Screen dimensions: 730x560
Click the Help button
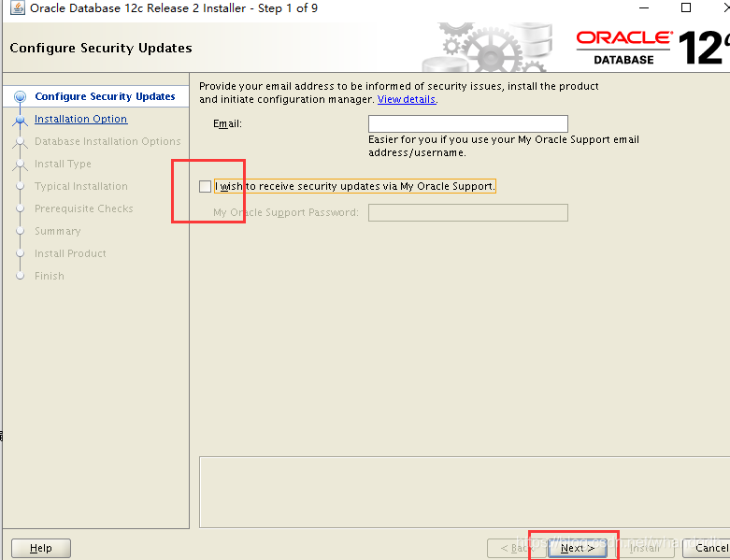(41, 548)
